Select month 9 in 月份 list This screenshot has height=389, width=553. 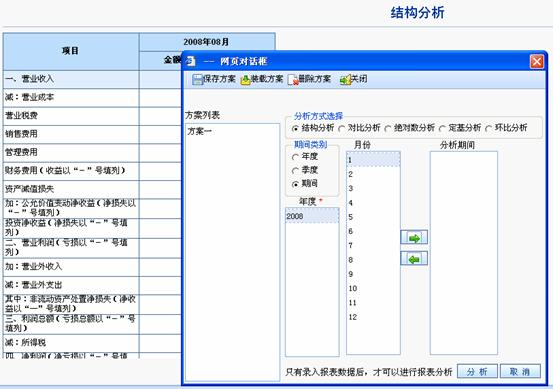(373, 274)
